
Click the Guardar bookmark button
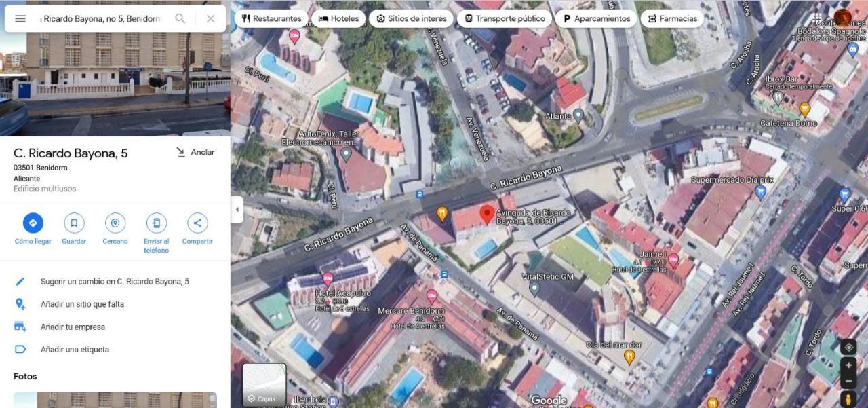point(74,229)
